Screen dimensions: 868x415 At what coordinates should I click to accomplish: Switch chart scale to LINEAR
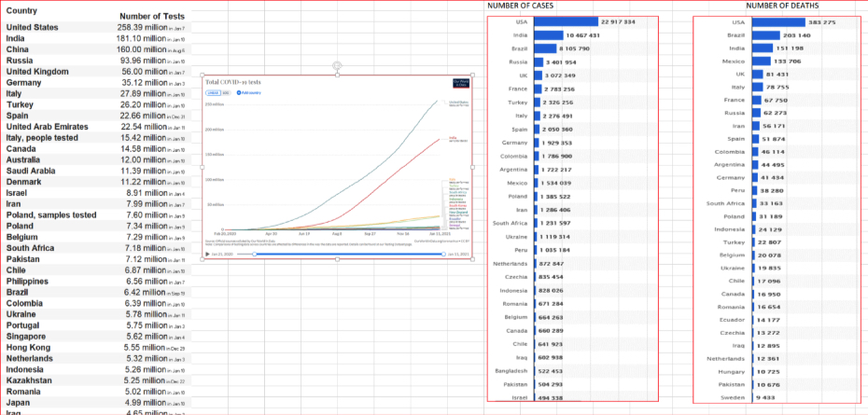click(213, 93)
